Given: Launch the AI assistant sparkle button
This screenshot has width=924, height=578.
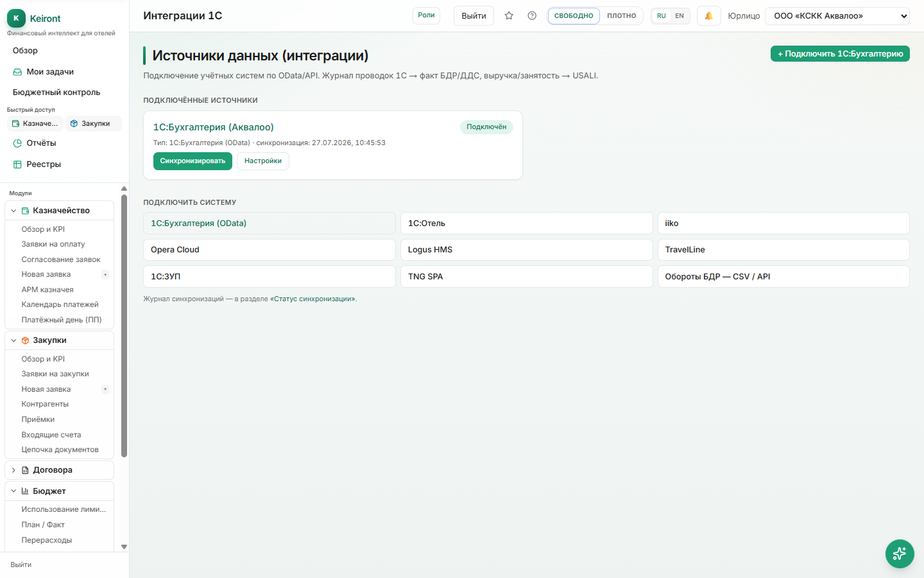Looking at the screenshot, I should (900, 554).
